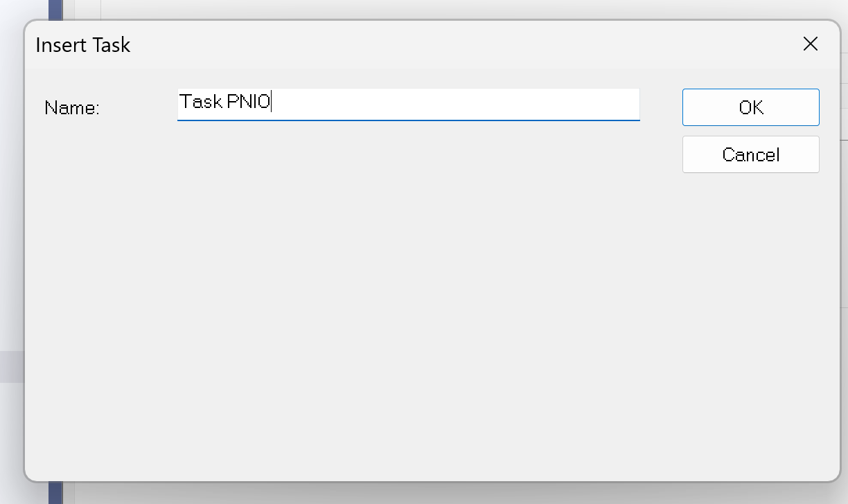Click the 'Name:' label

coord(72,108)
